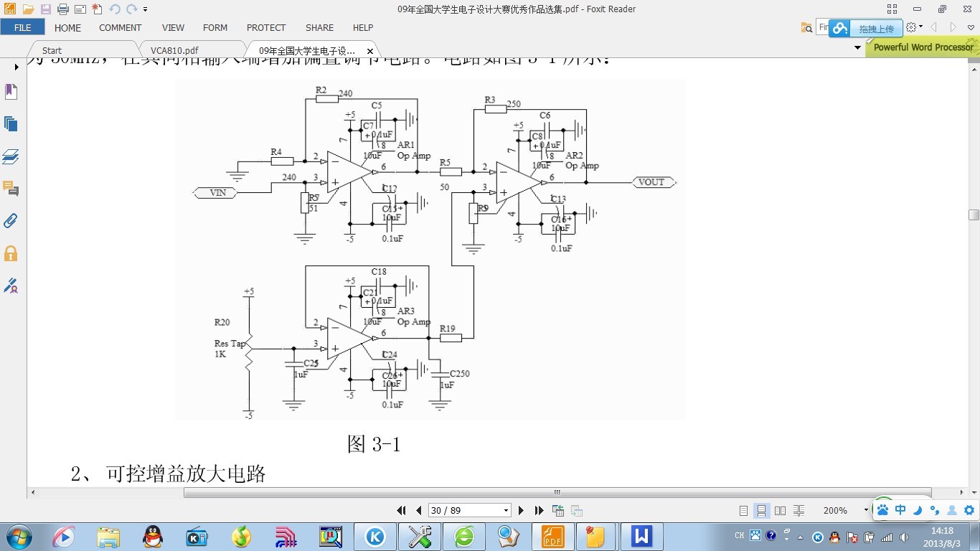This screenshot has width=980, height=551.
Task: Select Single Page view mode
Action: (x=743, y=511)
